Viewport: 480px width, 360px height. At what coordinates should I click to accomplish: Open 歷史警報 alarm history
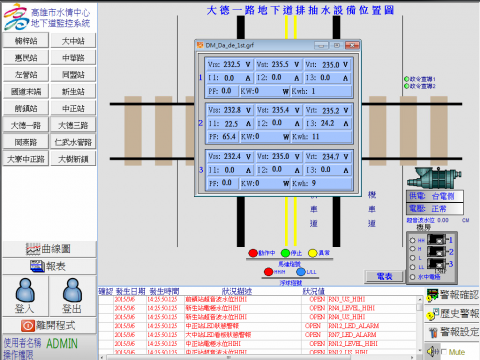coord(452,313)
